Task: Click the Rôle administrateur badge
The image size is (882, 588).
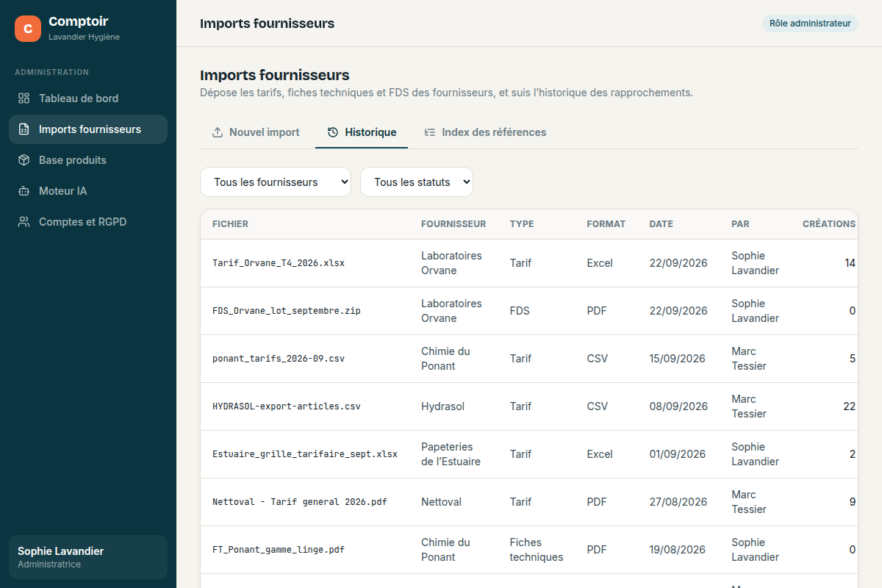Action: (x=810, y=24)
